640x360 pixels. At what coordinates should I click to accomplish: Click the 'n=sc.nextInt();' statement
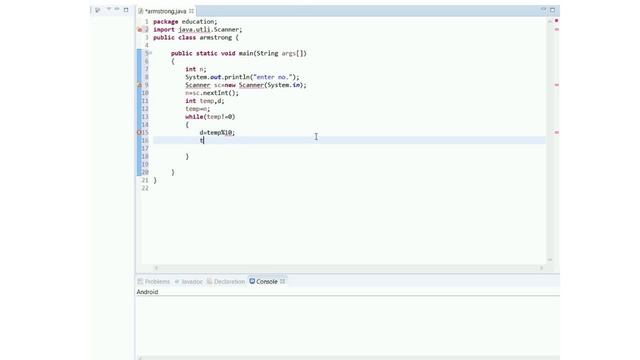212,93
